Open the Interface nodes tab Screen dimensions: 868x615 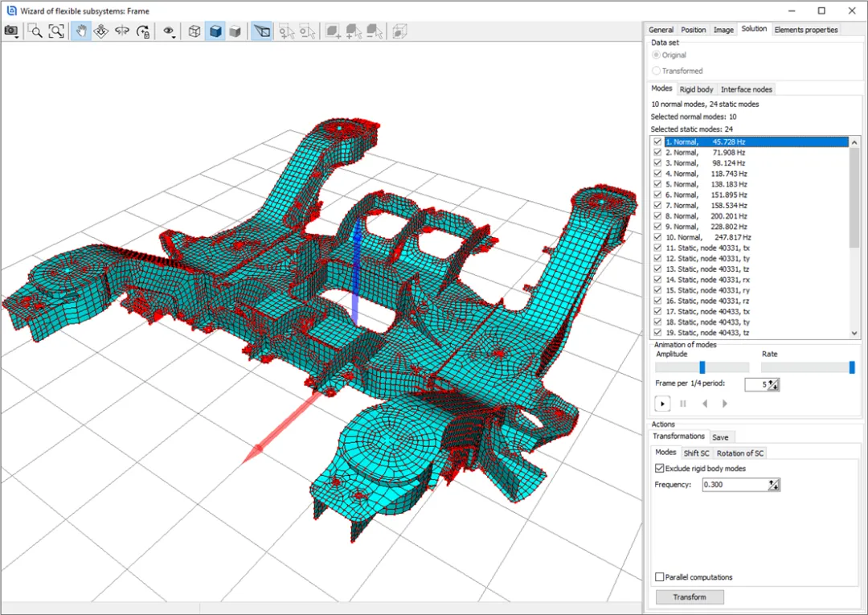[x=746, y=89]
